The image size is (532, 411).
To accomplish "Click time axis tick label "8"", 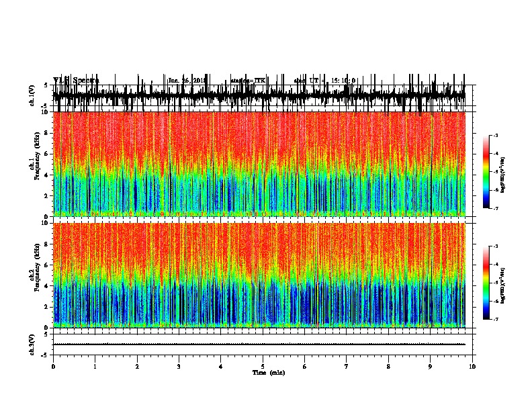I will (388, 367).
